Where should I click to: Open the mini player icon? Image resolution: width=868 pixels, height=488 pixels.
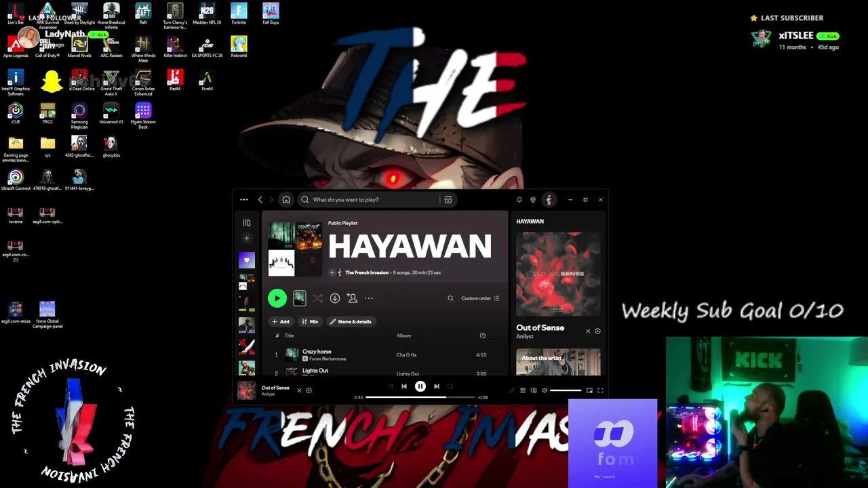pyautogui.click(x=589, y=390)
